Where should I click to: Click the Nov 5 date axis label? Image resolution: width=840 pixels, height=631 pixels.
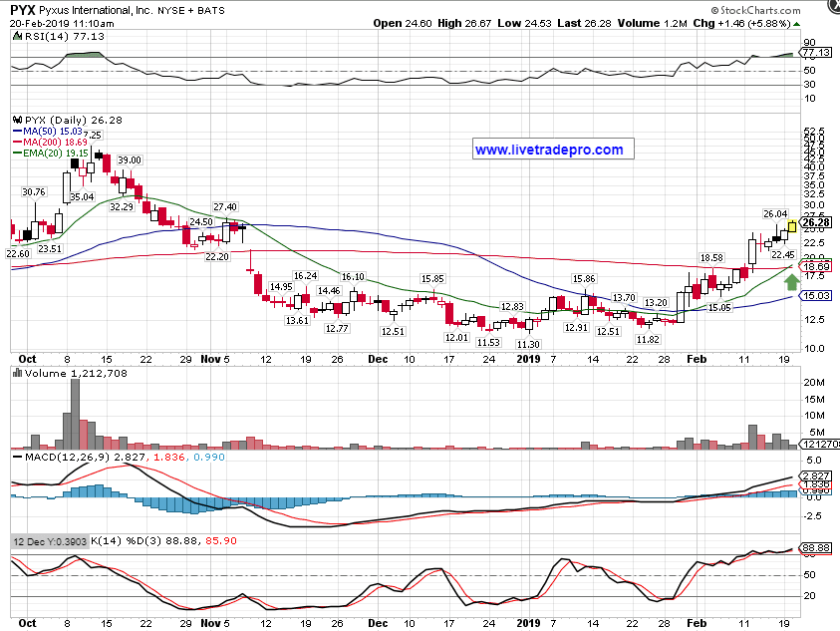pos(214,357)
